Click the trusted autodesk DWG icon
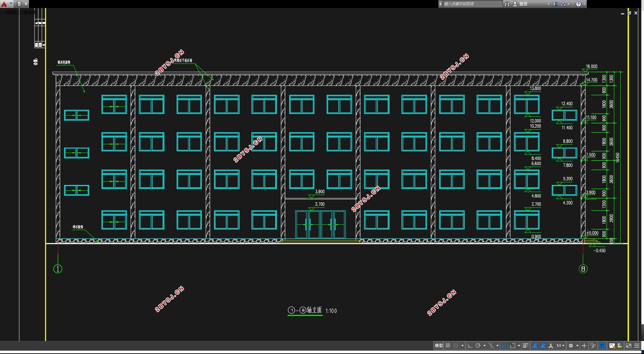Screen dimensions: 644x354 [x=620, y=346]
